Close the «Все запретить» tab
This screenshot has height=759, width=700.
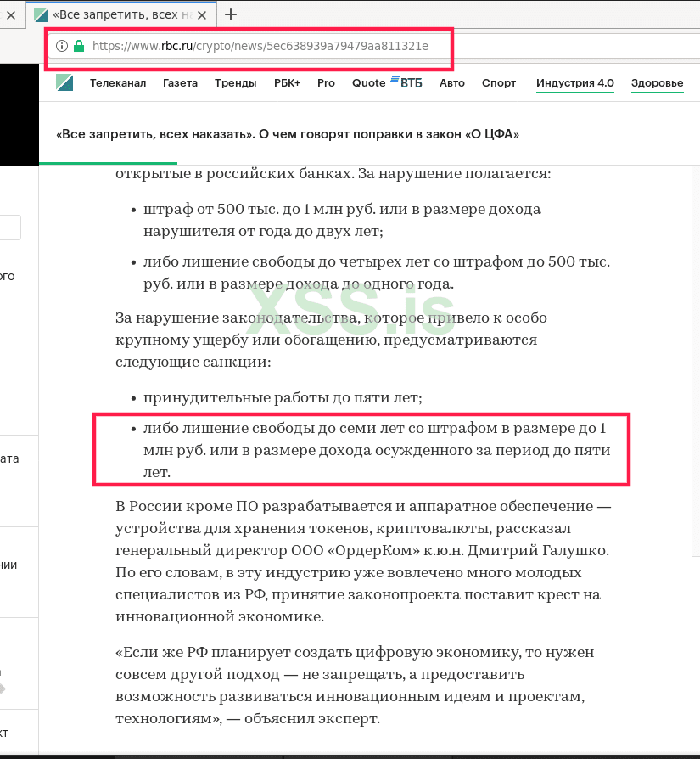[201, 14]
